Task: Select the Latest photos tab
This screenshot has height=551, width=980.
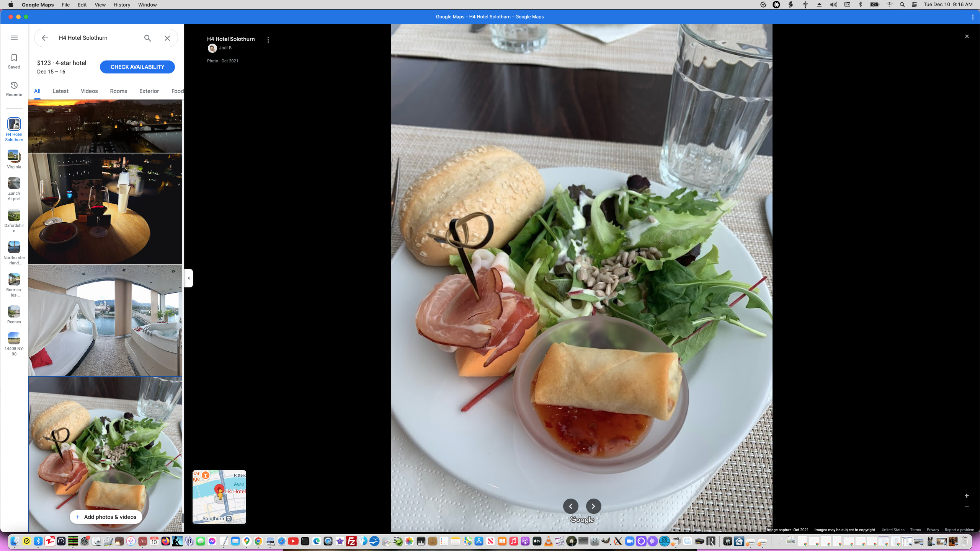Action: 60,91
